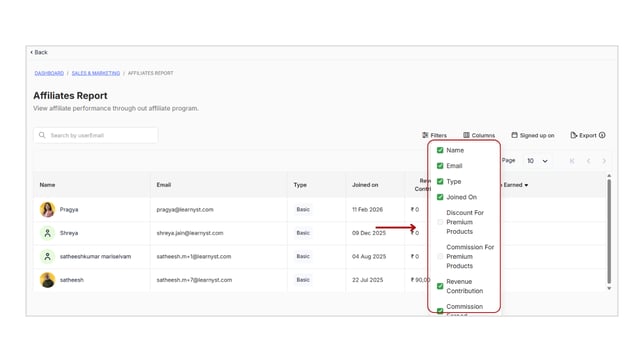Uncheck the Type column checkbox
This screenshot has width=644, height=362.
point(440,181)
